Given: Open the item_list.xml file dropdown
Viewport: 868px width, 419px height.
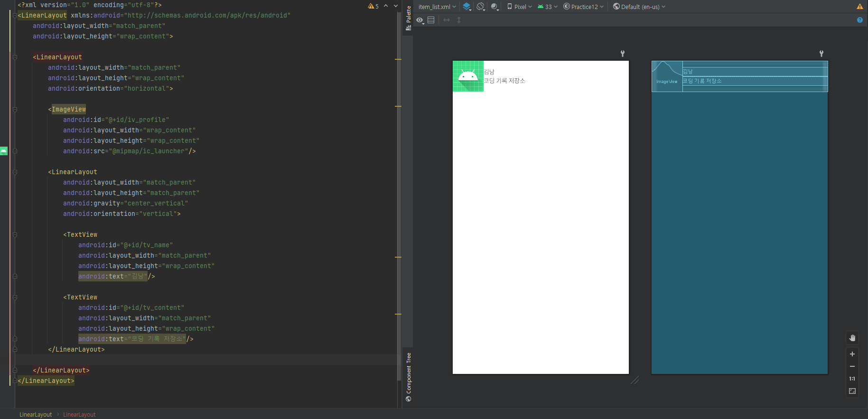Looking at the screenshot, I should (437, 7).
